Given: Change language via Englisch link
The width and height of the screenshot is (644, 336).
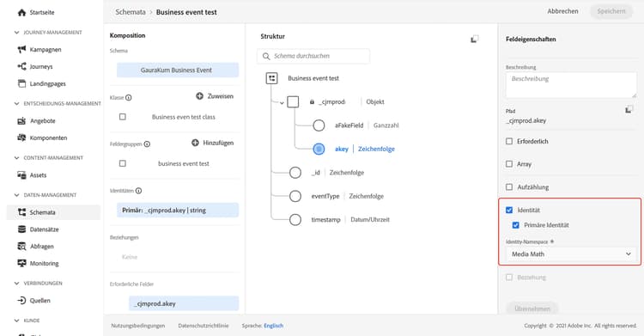Looking at the screenshot, I should point(274,326).
